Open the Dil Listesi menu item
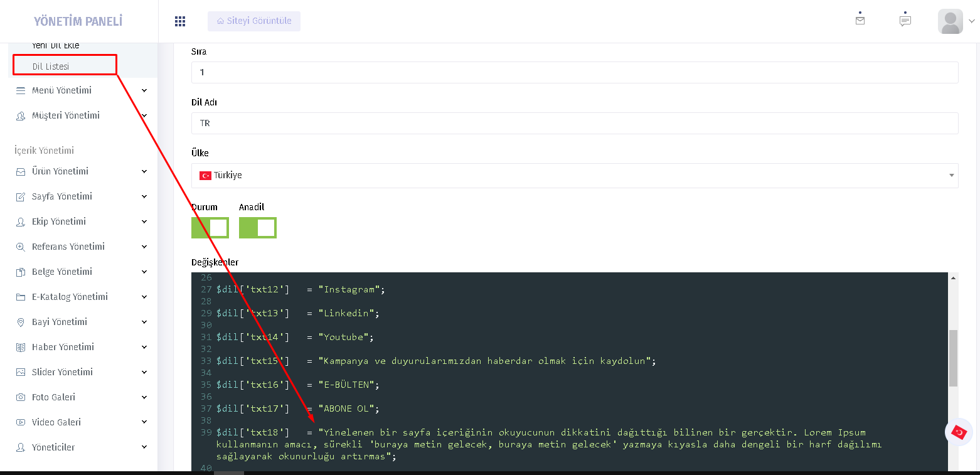This screenshot has width=980, height=475. pyautogui.click(x=51, y=66)
